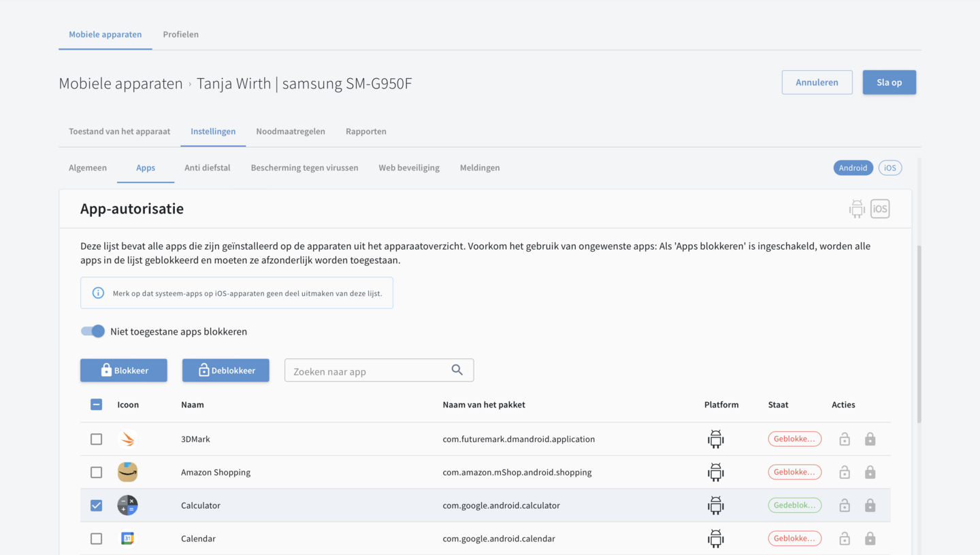980x555 pixels.
Task: Toggle the select-all checkbox in table header
Action: coord(97,405)
